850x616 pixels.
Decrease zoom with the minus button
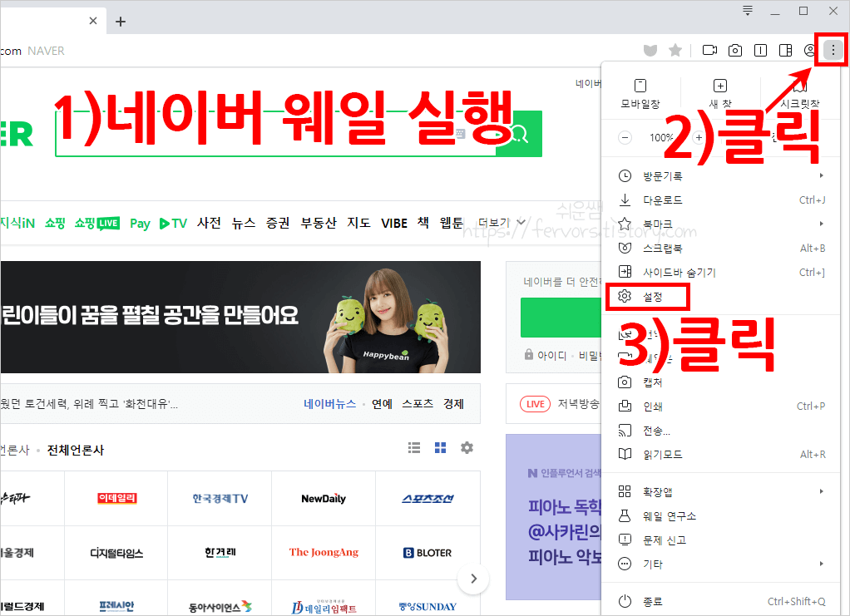[x=625, y=138]
